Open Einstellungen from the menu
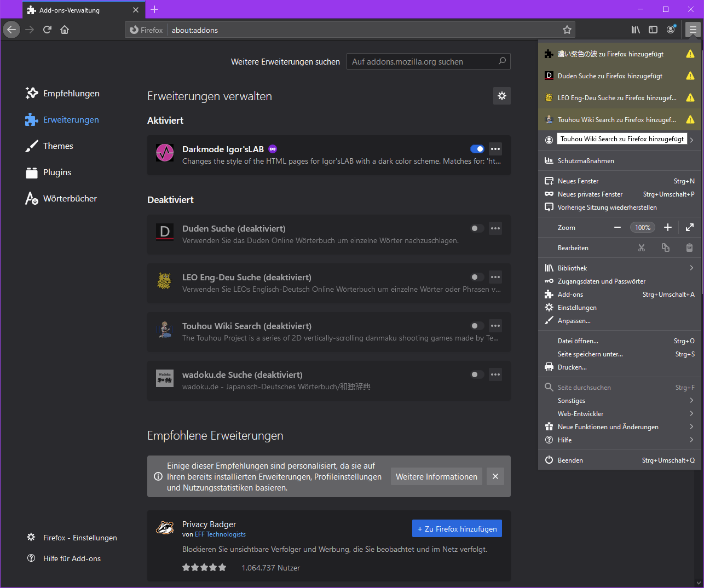 (620, 308)
